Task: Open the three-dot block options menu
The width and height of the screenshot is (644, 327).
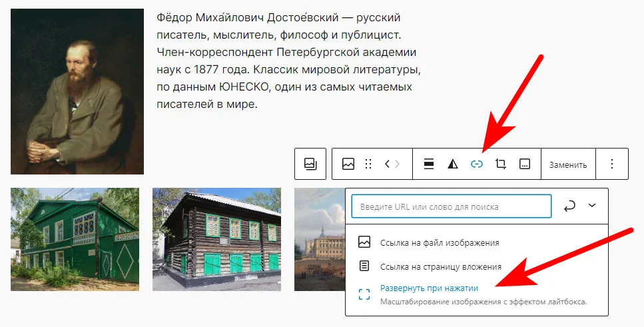Action: click(612, 164)
